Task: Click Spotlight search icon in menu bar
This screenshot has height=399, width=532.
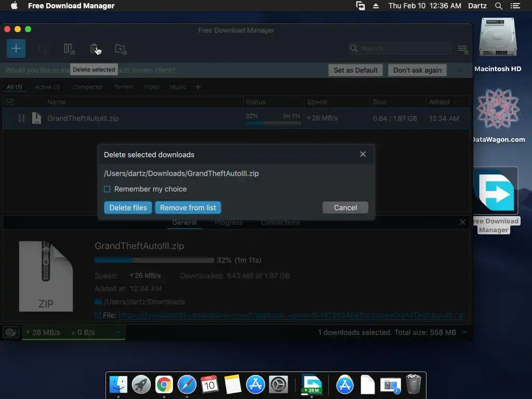Action: tap(499, 6)
